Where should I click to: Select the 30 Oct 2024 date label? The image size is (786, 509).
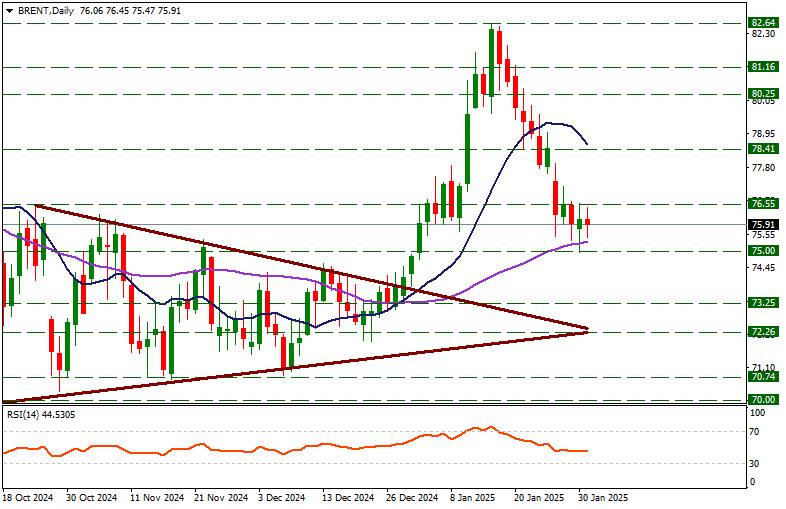(92, 498)
